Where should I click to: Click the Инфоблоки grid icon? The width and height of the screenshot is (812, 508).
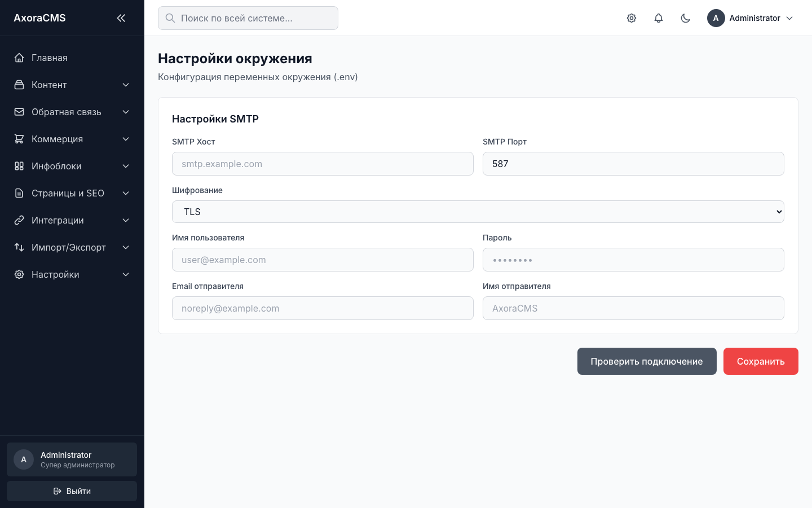[19, 166]
